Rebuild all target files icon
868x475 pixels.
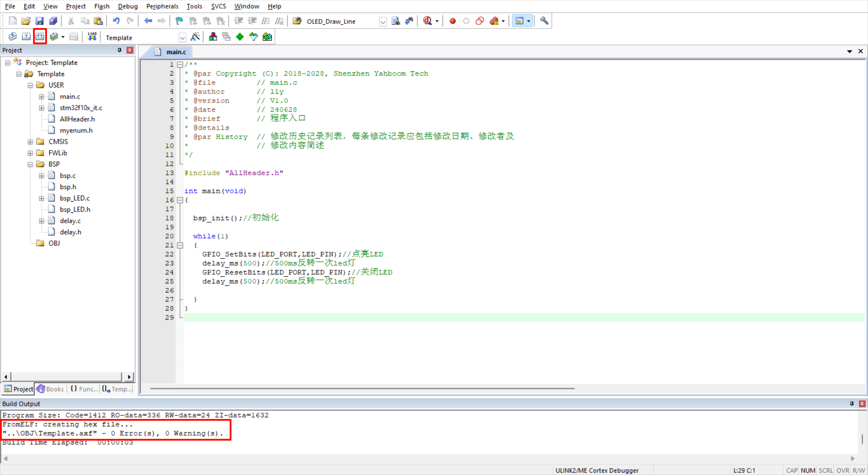[x=40, y=37]
